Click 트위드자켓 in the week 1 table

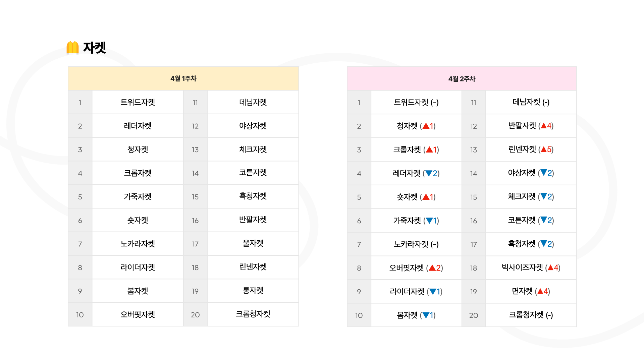tap(138, 102)
